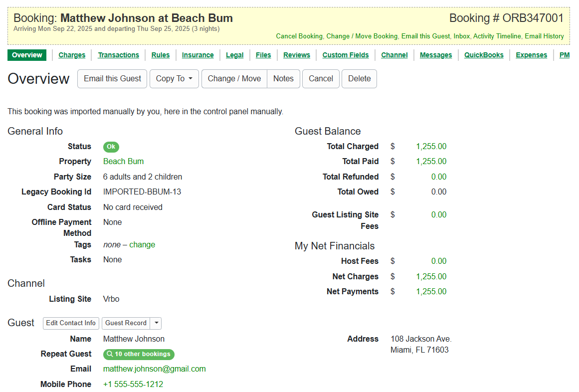The height and width of the screenshot is (392, 579).
Task: Select the Insurance tab
Action: click(197, 55)
